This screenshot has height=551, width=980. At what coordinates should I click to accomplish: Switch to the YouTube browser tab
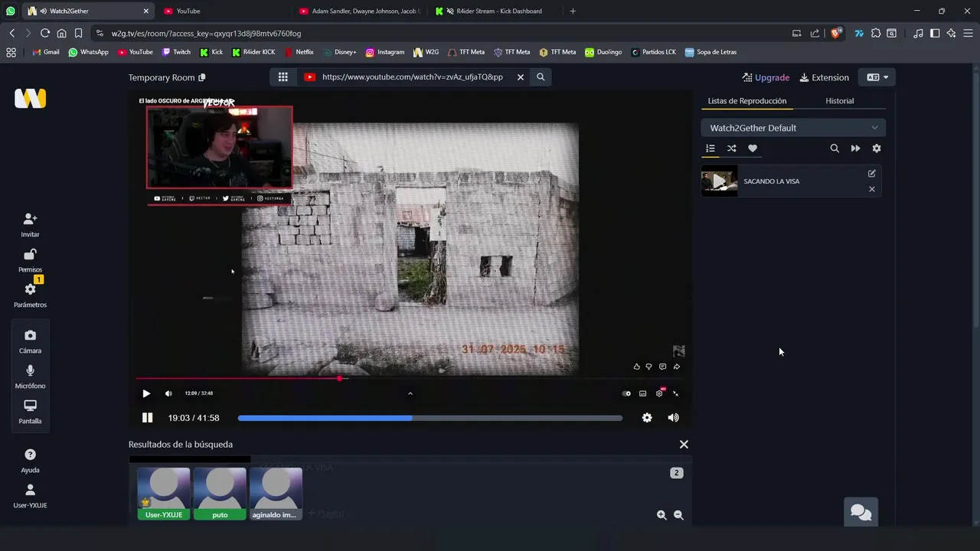pos(223,11)
